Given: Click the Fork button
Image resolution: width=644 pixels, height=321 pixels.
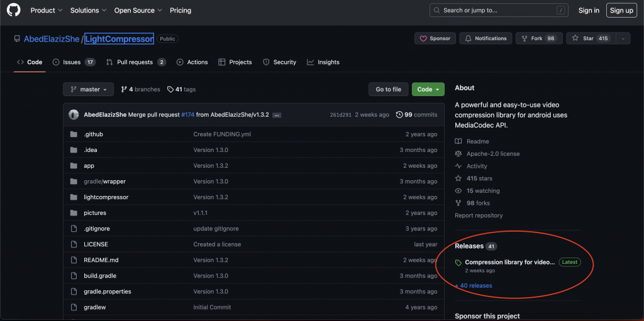Looking at the screenshot, I should tap(539, 38).
